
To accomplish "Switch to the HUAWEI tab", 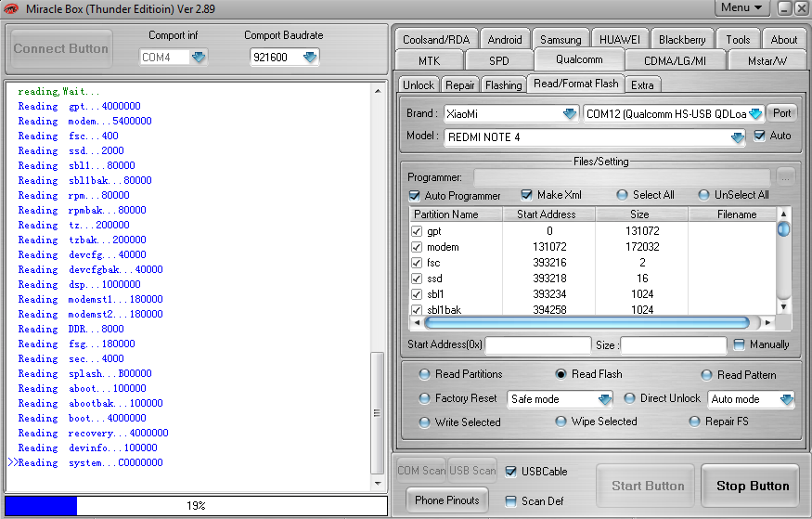I will [x=620, y=39].
